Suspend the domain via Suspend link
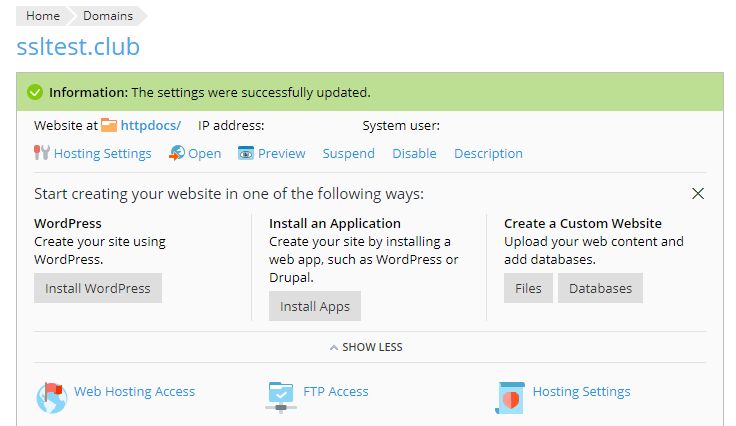 (x=348, y=153)
